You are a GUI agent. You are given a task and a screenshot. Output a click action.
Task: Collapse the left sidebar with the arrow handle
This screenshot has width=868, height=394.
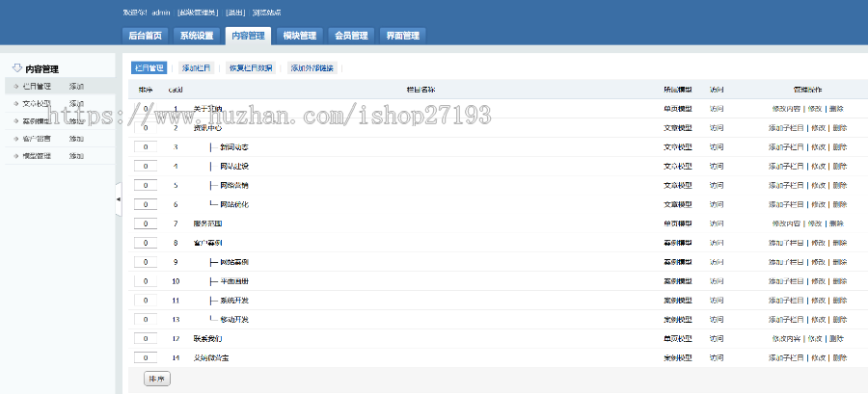click(x=119, y=199)
